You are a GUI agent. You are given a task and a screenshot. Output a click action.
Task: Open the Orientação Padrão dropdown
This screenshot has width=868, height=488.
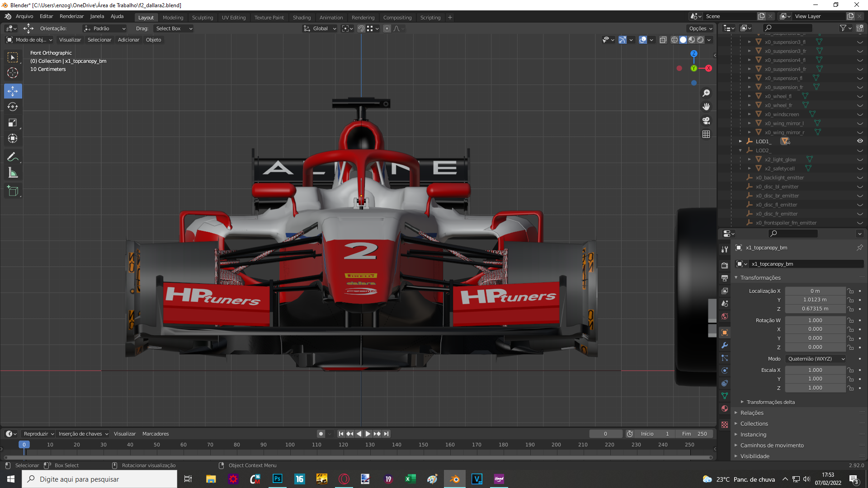(105, 28)
